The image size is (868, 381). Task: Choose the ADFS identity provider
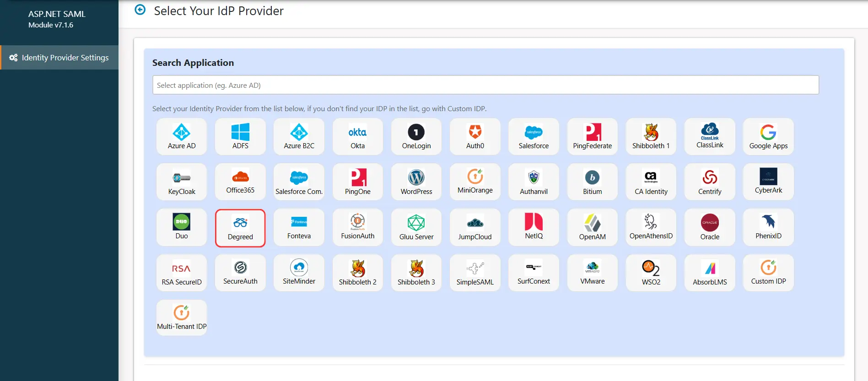(x=240, y=136)
